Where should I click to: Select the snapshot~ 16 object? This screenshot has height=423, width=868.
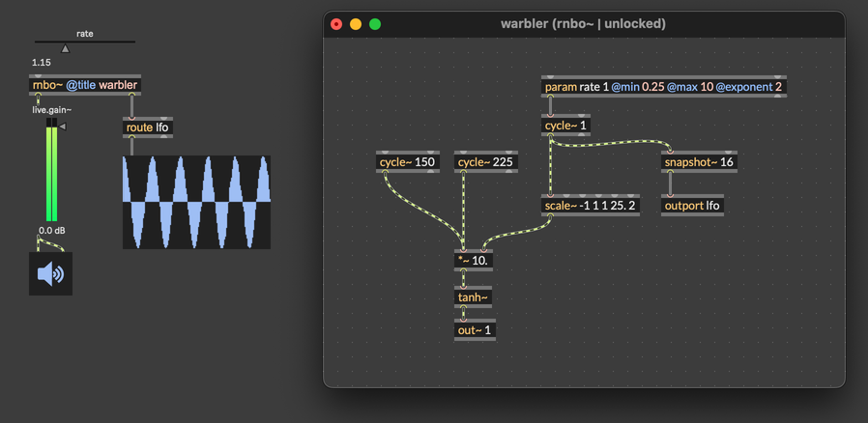[x=699, y=162]
